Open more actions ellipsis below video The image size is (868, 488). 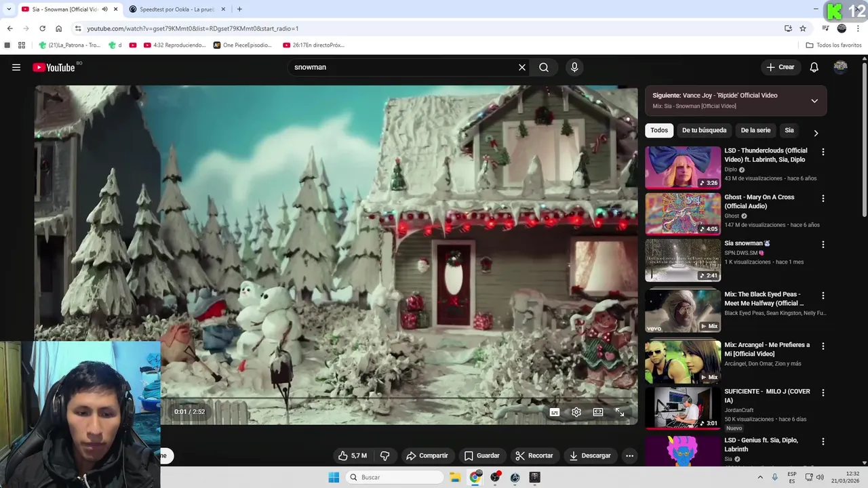coord(629,455)
